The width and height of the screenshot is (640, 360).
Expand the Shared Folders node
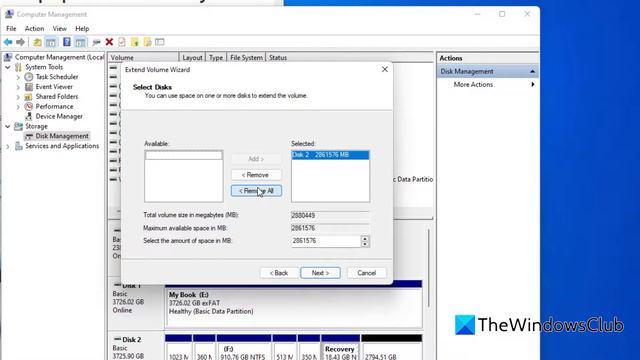(x=18, y=97)
